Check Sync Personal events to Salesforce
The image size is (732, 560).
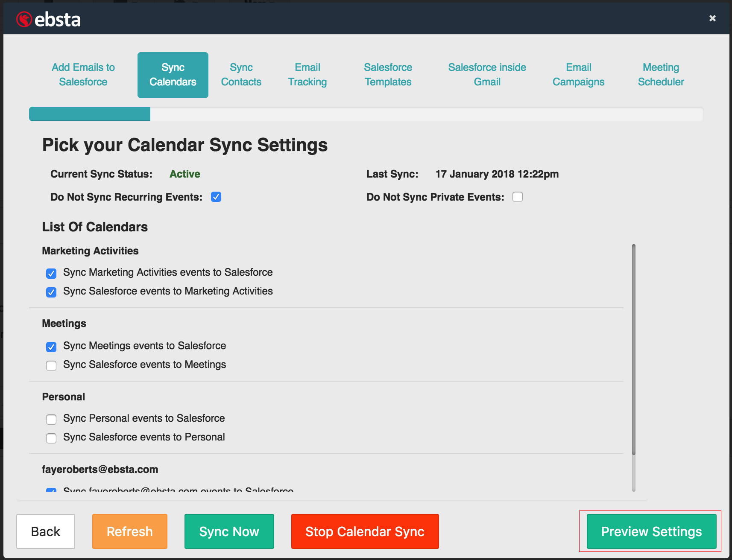(x=51, y=419)
